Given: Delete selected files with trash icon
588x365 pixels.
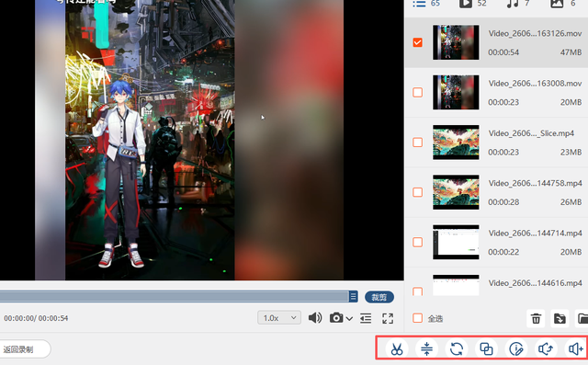Looking at the screenshot, I should (536, 318).
